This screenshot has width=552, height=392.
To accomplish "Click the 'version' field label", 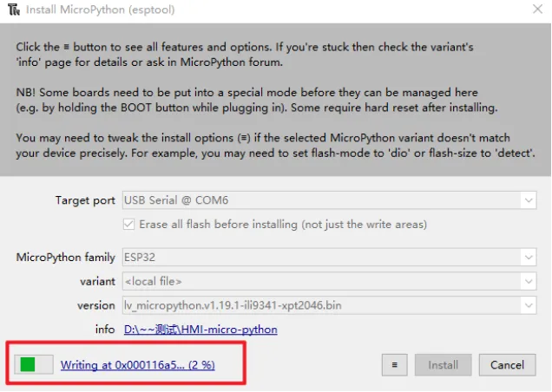I will click(x=95, y=305).
